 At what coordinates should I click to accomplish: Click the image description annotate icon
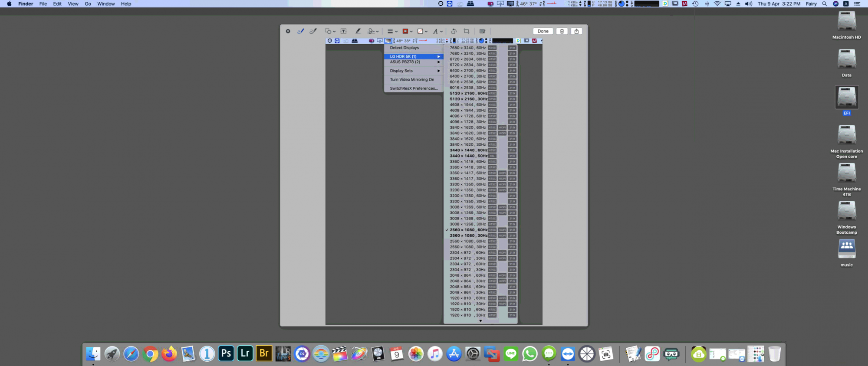point(482,31)
